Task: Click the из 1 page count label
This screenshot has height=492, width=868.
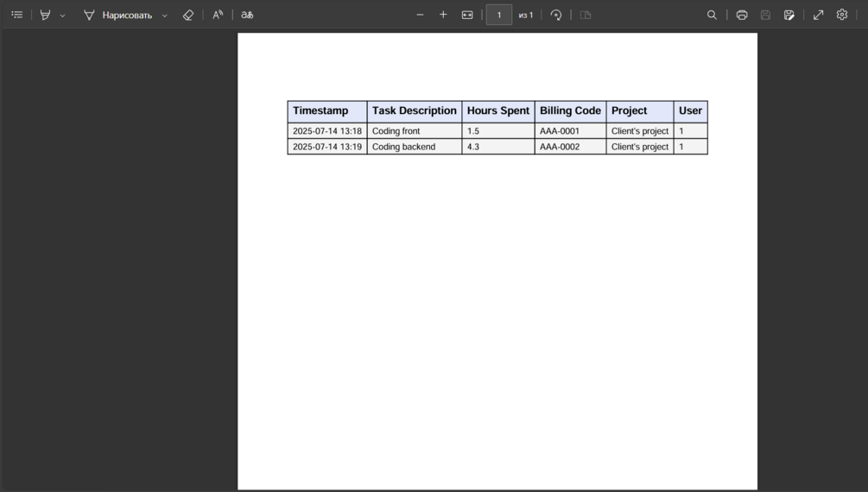Action: pos(525,16)
